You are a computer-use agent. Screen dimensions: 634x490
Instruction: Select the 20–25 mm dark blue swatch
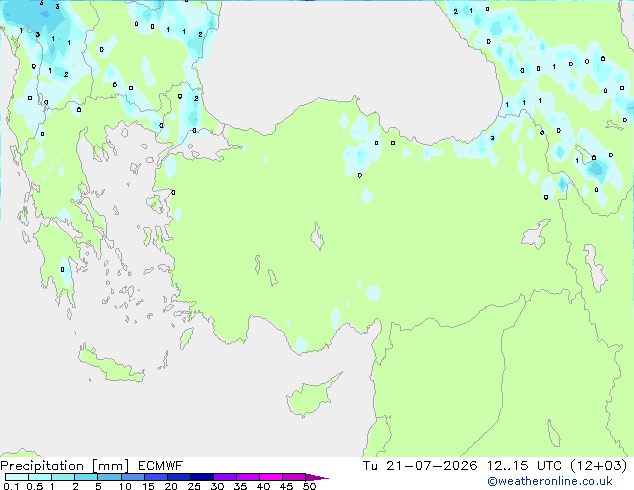pos(179,477)
